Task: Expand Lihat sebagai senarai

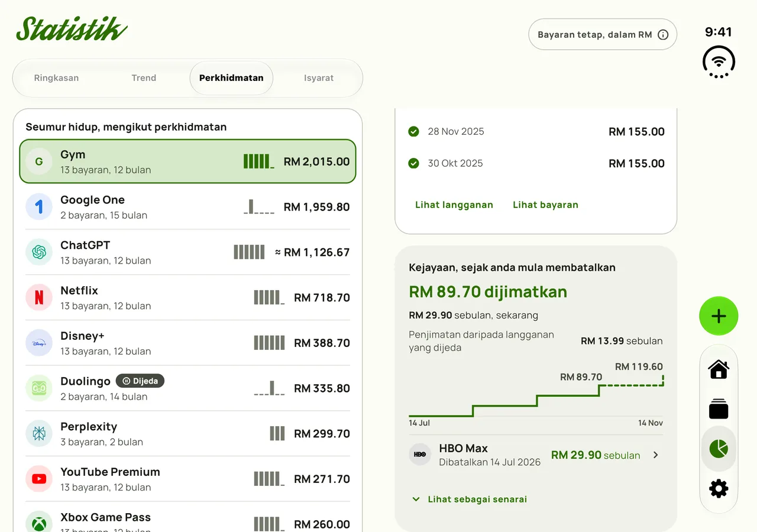Action: 469,499
